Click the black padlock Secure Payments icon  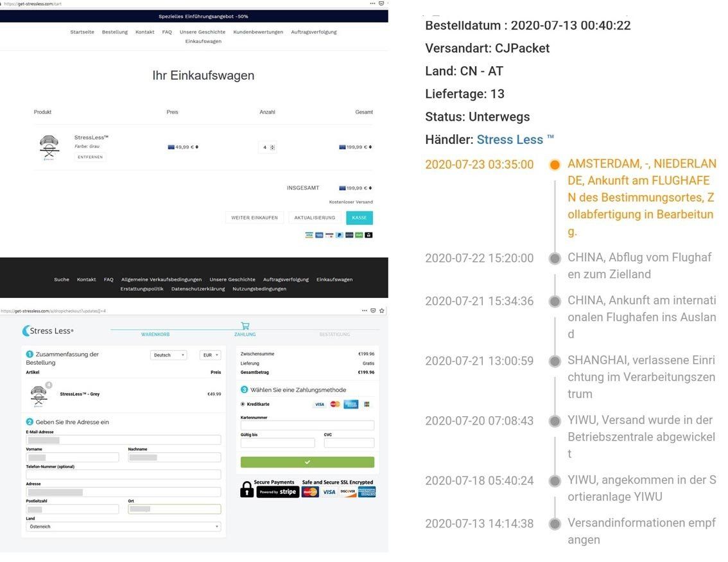(x=247, y=489)
